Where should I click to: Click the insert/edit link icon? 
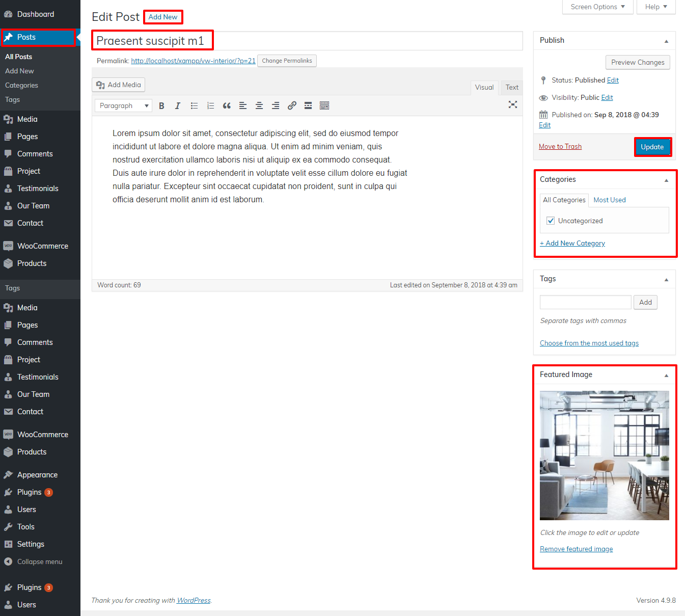[292, 105]
